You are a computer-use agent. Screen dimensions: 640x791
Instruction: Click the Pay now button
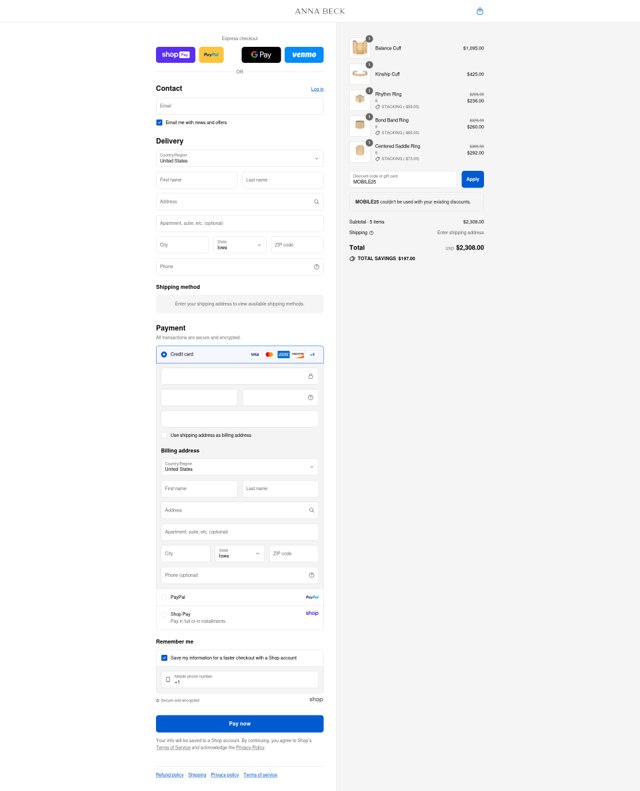click(x=240, y=723)
